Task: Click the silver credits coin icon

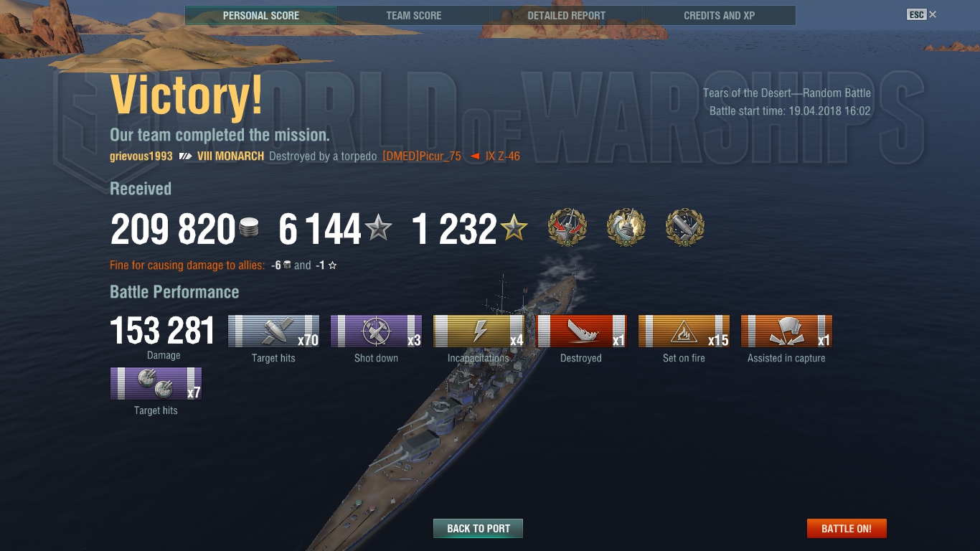Action: pyautogui.click(x=248, y=229)
